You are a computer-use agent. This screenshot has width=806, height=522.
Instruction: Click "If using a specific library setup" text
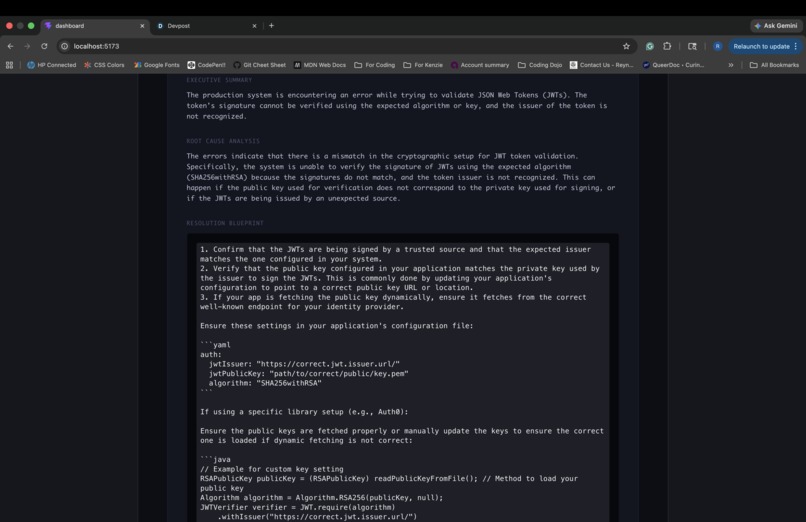point(304,412)
